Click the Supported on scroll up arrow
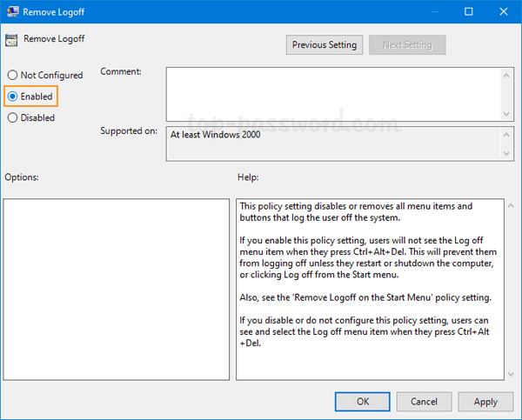The image size is (522, 420). 506,135
